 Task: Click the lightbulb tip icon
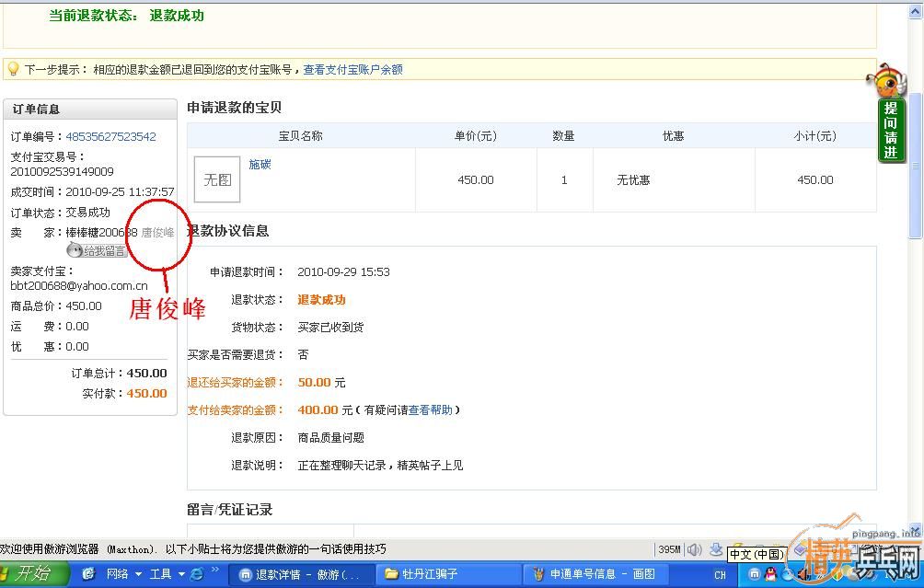(13, 69)
